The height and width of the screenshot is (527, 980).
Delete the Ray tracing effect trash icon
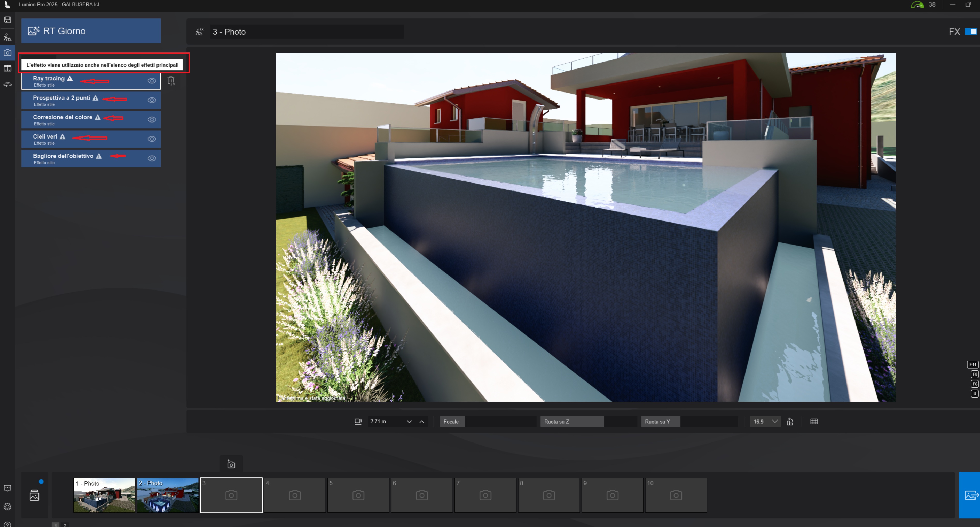point(171,81)
